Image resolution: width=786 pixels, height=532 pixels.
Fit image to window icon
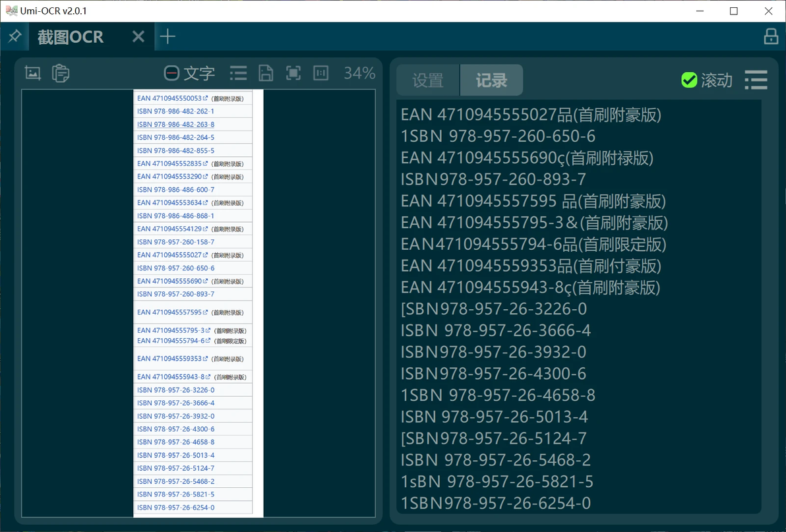click(293, 73)
